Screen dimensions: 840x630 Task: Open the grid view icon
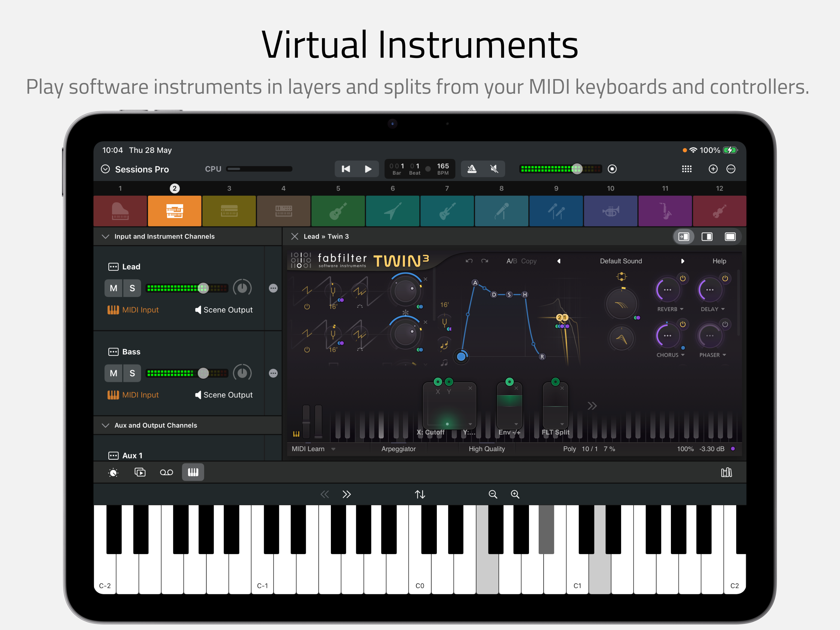point(686,169)
